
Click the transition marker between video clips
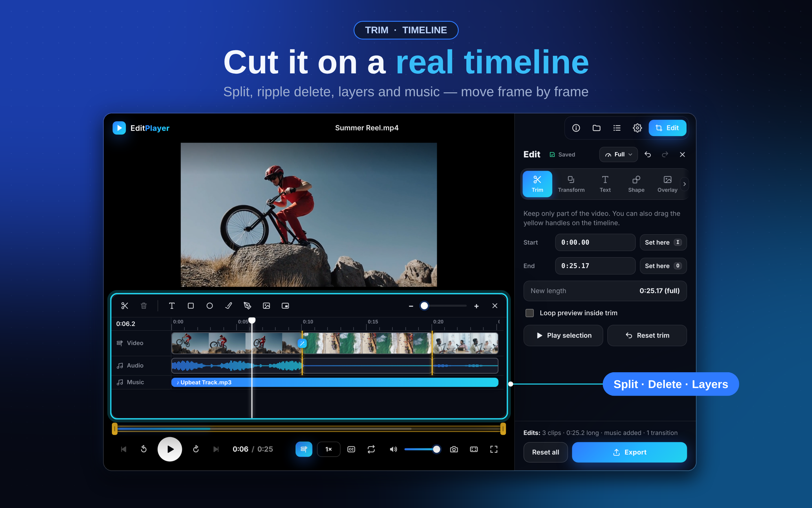click(x=302, y=343)
